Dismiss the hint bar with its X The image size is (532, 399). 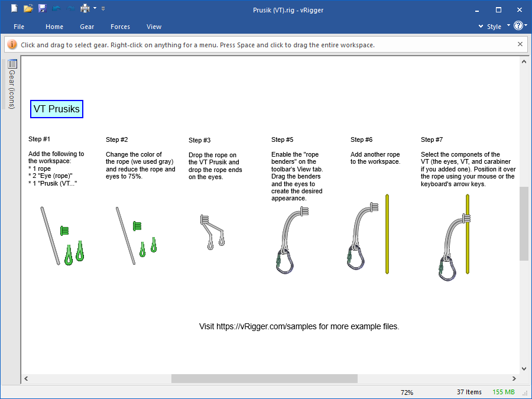pyautogui.click(x=520, y=44)
